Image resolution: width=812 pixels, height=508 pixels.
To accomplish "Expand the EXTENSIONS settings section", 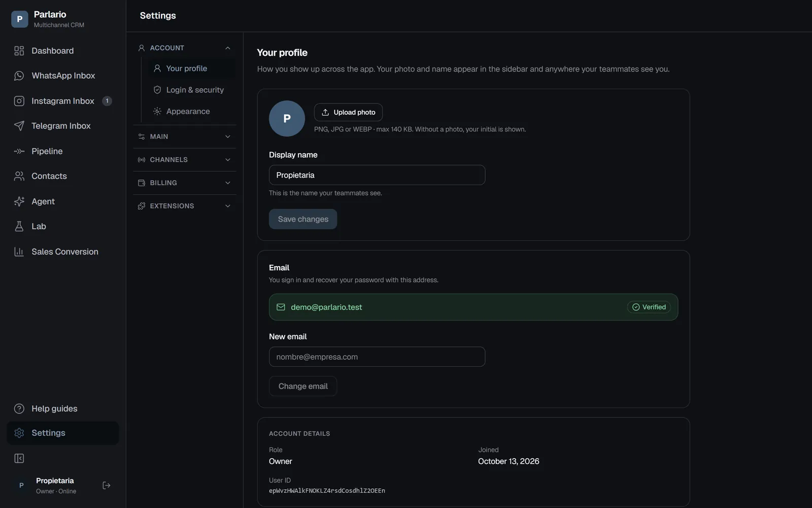I will pos(185,206).
